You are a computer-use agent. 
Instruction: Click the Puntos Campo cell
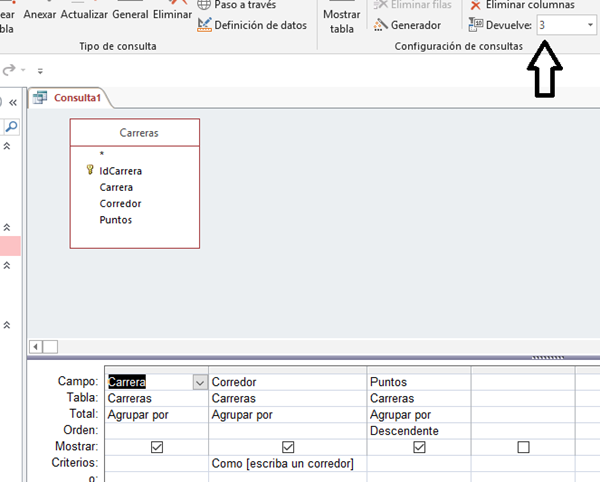(x=419, y=382)
